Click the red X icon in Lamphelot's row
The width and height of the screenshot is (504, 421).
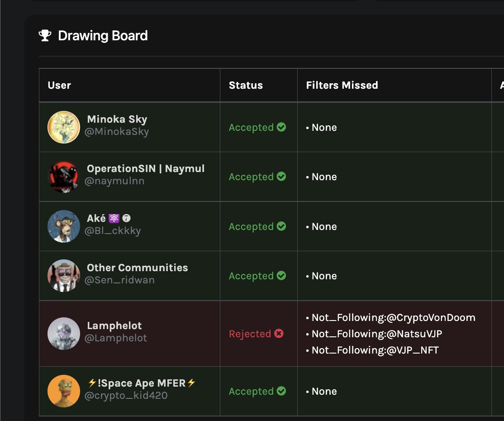[x=279, y=334]
